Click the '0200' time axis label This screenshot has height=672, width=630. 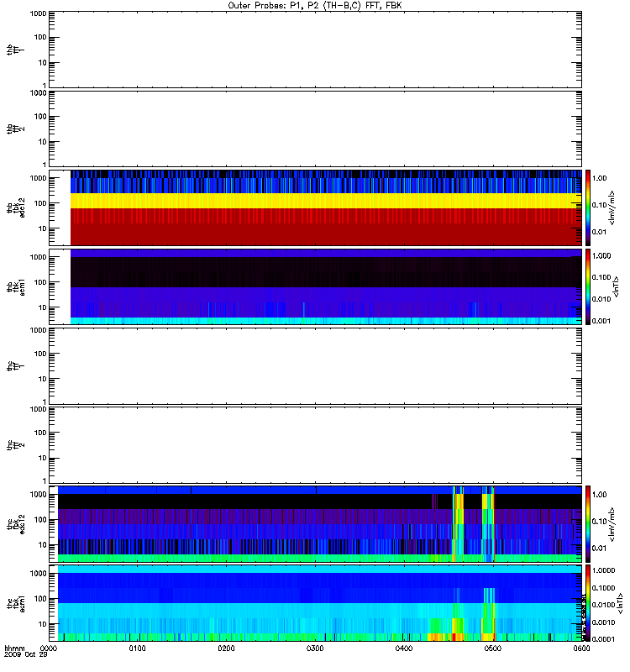[x=226, y=648]
